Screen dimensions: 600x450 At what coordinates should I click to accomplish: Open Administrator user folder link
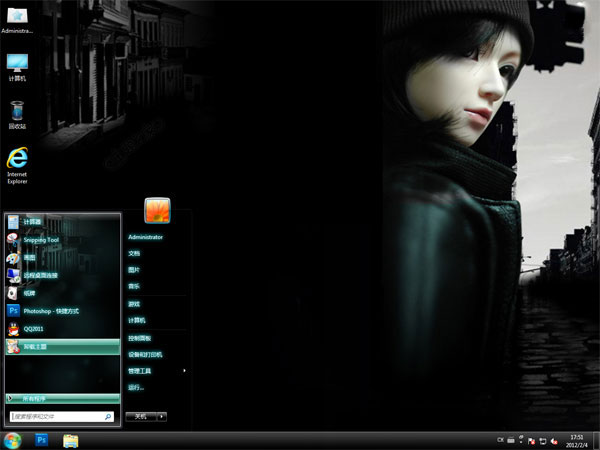[x=145, y=237]
